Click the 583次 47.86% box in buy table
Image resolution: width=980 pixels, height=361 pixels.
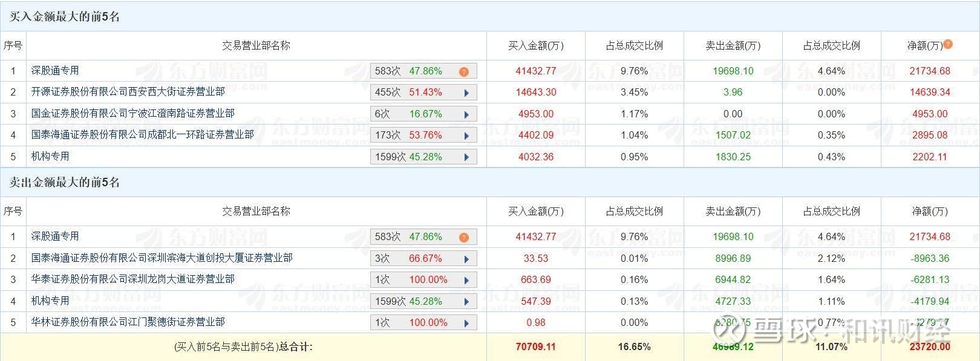tap(423, 71)
